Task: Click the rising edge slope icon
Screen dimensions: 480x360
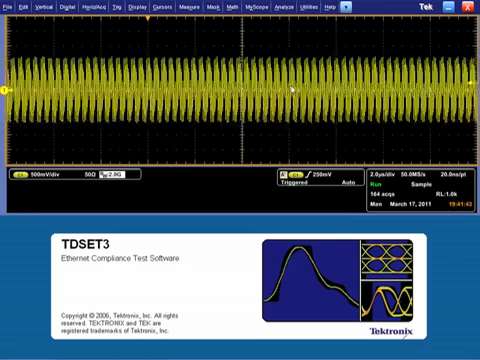Action: [308, 174]
